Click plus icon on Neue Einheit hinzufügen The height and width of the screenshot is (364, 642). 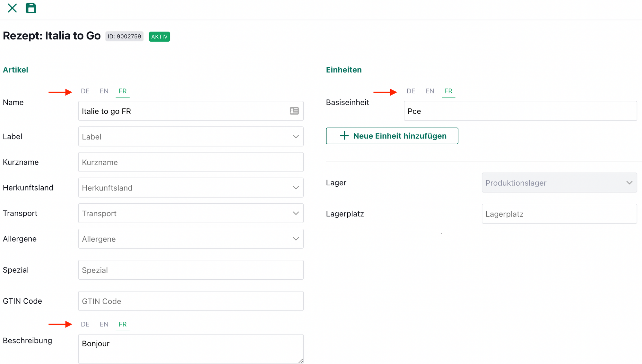(x=344, y=136)
